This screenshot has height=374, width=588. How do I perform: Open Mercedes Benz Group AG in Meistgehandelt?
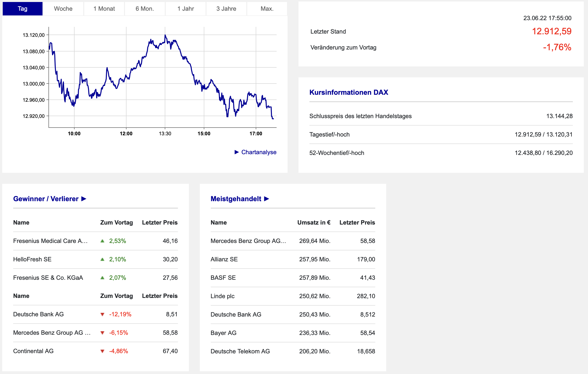pos(248,241)
